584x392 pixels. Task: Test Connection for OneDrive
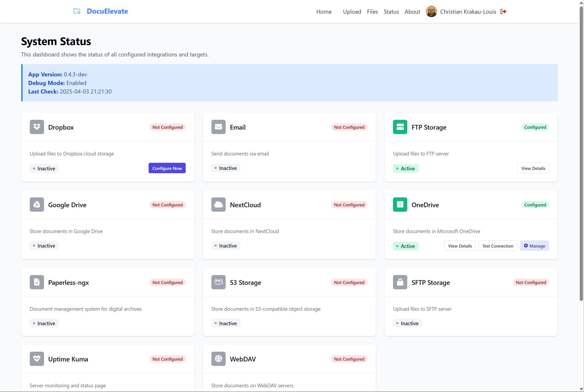coord(498,246)
